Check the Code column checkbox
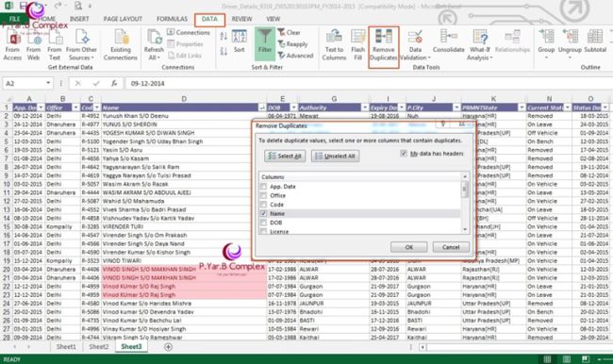Screen dimensions: 613x364 (263, 205)
